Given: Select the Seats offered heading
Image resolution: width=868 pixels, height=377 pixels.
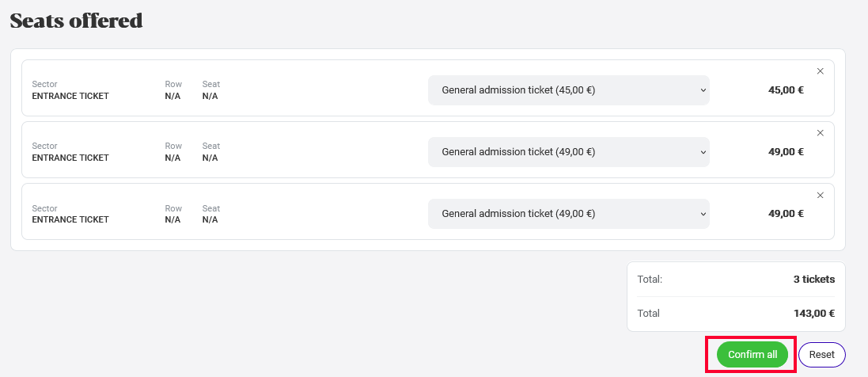Looking at the screenshot, I should [x=77, y=21].
